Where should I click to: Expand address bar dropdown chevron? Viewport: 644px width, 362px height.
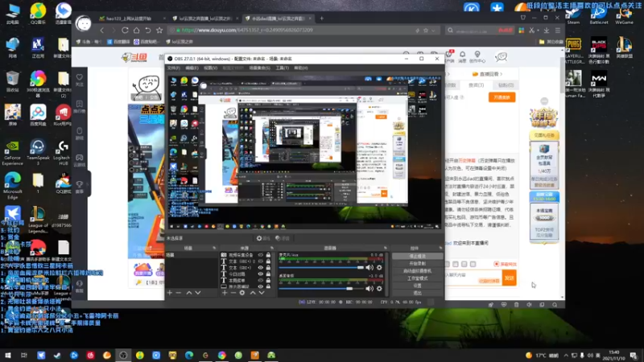[433, 31]
